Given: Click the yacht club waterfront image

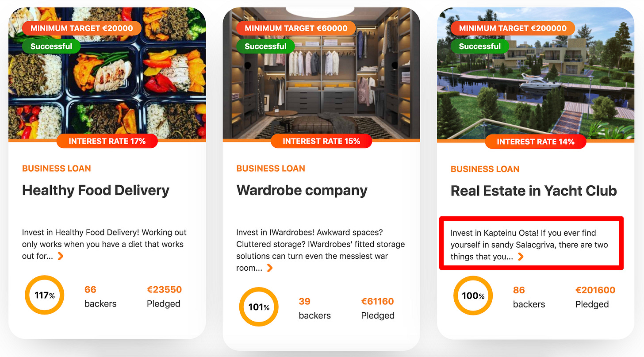Looking at the screenshot, I should (x=535, y=74).
